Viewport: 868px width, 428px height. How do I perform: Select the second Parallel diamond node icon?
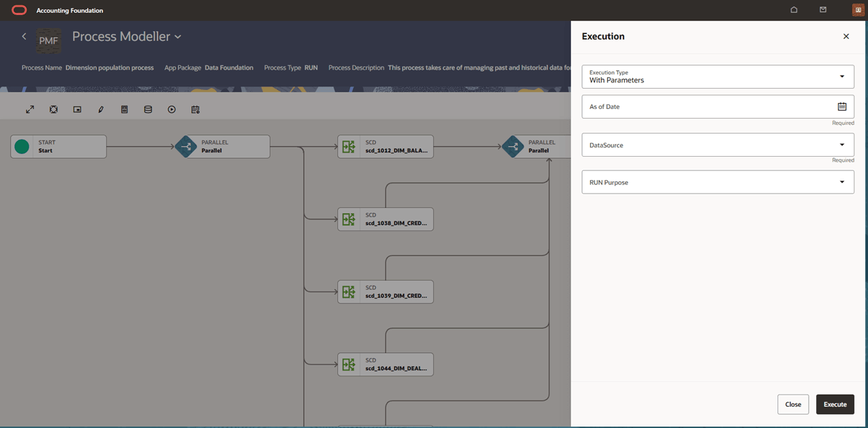click(x=513, y=147)
